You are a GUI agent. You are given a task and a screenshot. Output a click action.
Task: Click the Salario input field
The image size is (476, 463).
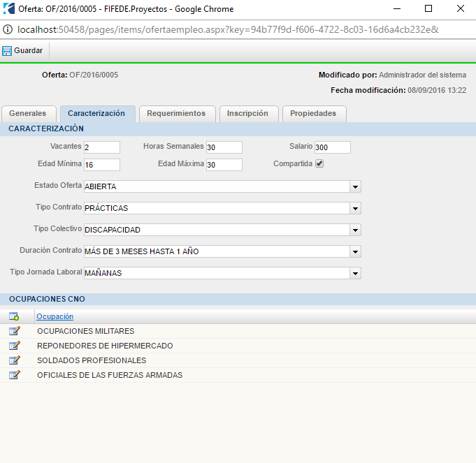333,147
